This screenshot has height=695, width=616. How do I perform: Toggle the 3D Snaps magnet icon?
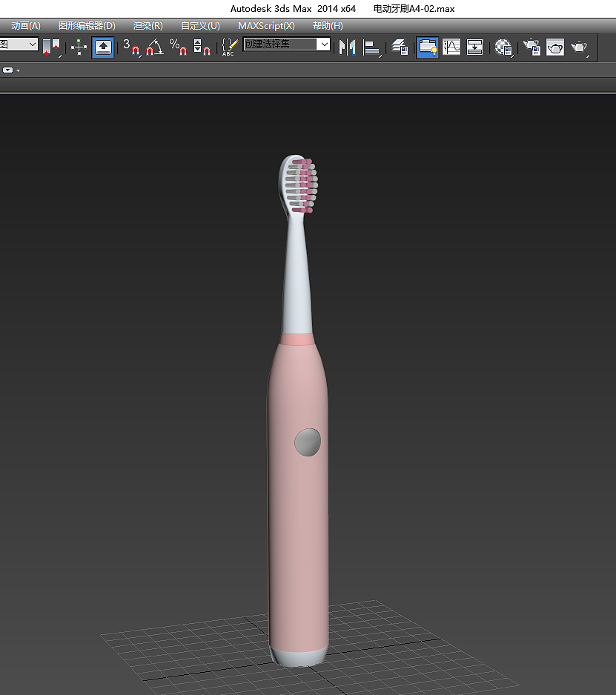tap(132, 47)
